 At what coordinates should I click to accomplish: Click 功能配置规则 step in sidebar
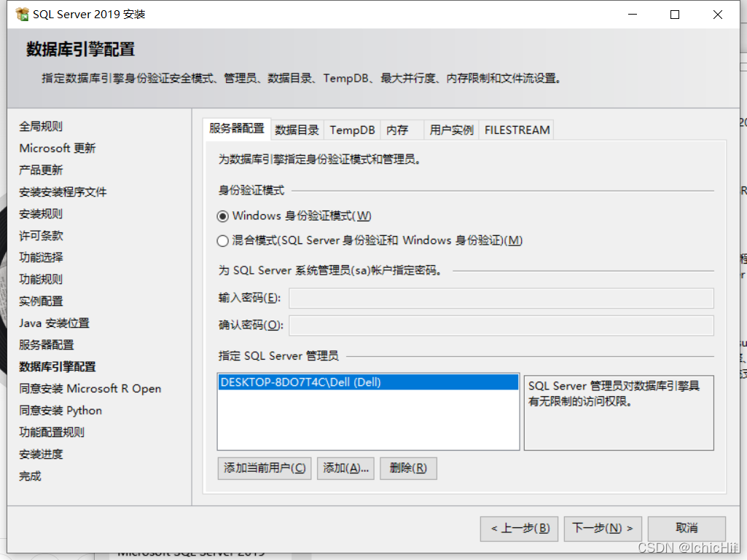pos(52,433)
